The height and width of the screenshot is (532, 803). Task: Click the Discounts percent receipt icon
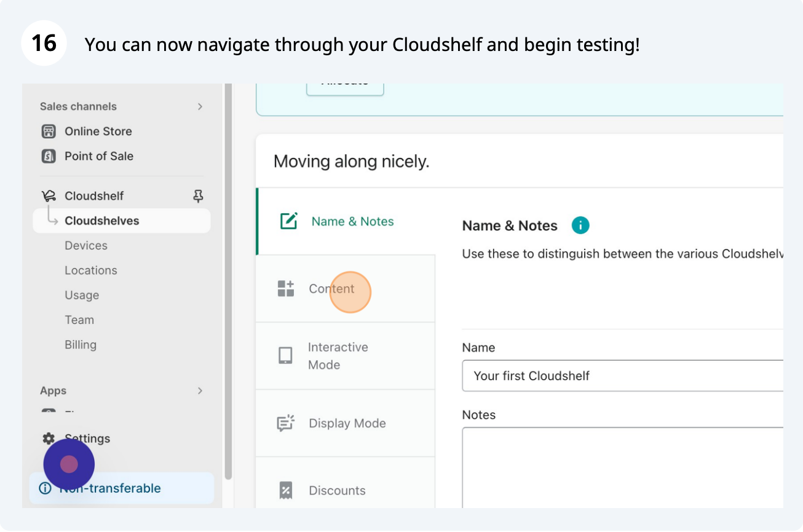coord(285,490)
